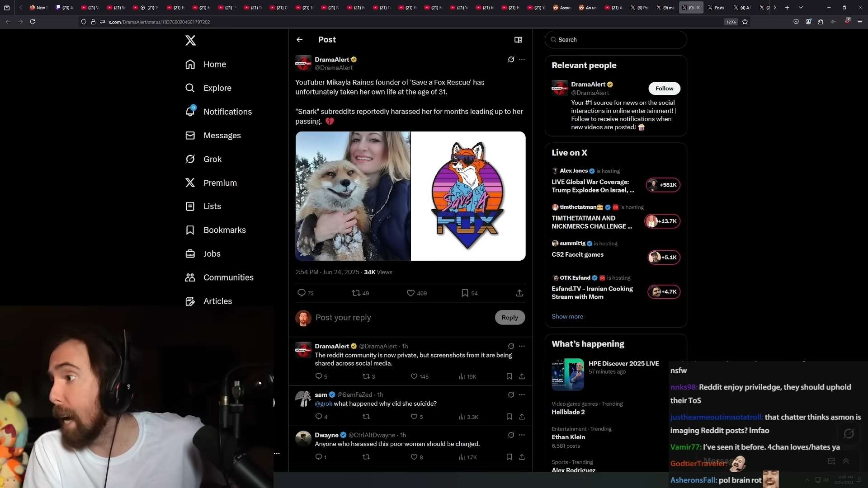Bookmark the DramaAlert reply
Image resolution: width=868 pixels, height=488 pixels.
click(509, 376)
